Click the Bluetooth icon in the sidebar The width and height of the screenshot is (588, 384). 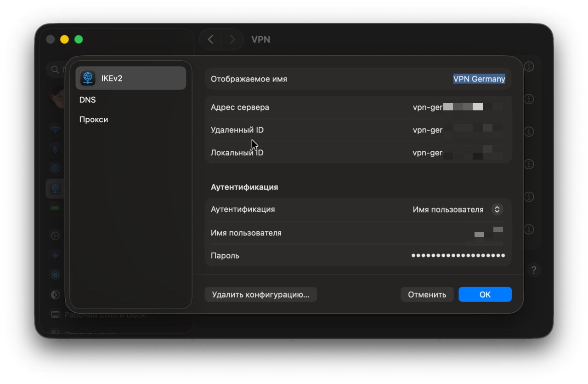[x=55, y=149]
